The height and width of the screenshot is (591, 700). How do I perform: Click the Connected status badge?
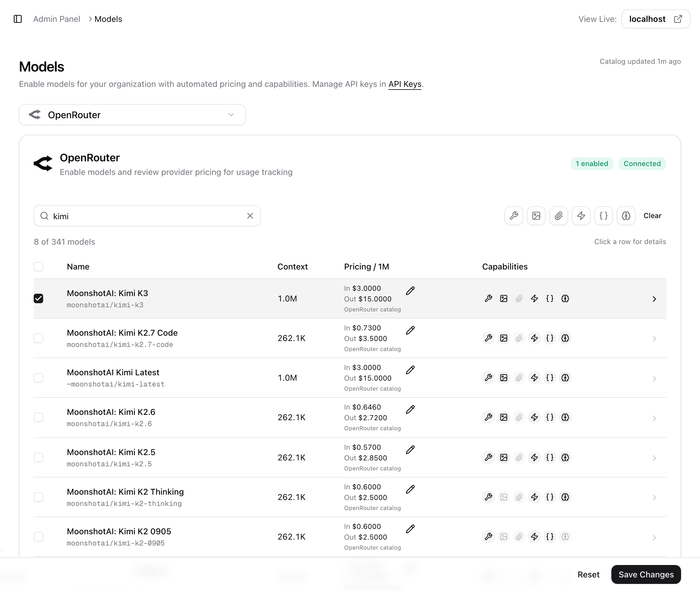click(642, 164)
